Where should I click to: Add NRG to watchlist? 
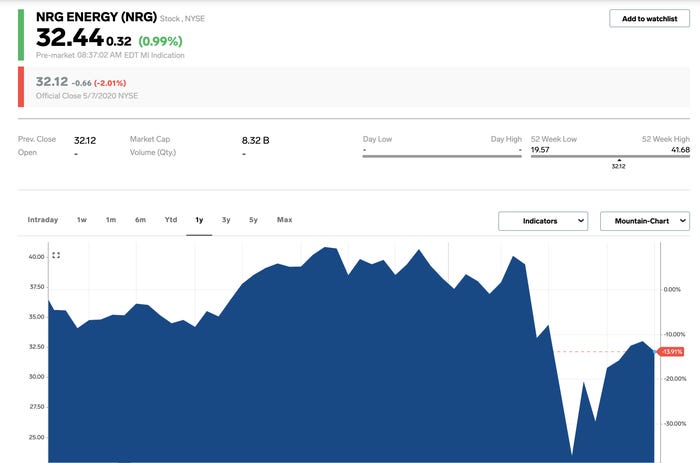(649, 19)
